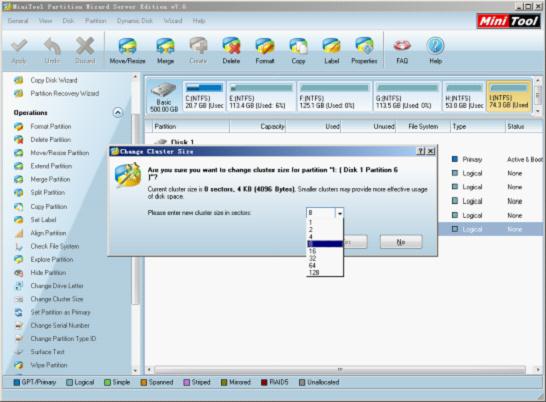Select 64 sectors in cluster list

(325, 265)
